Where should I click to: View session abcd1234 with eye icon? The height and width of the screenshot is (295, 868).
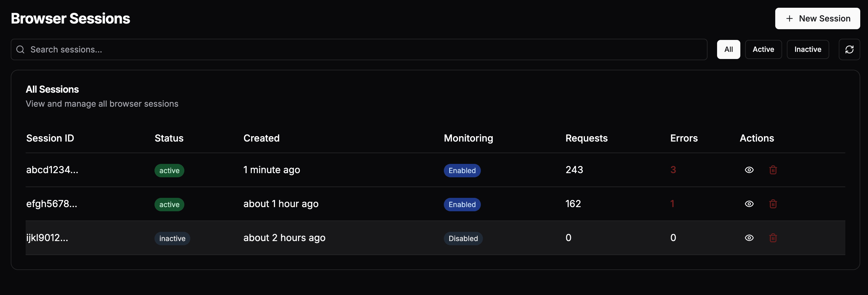pos(749,170)
